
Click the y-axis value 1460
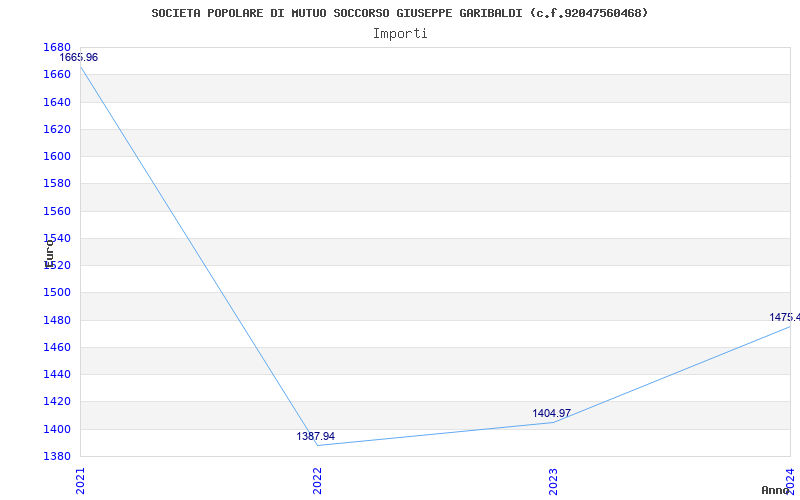click(x=57, y=347)
